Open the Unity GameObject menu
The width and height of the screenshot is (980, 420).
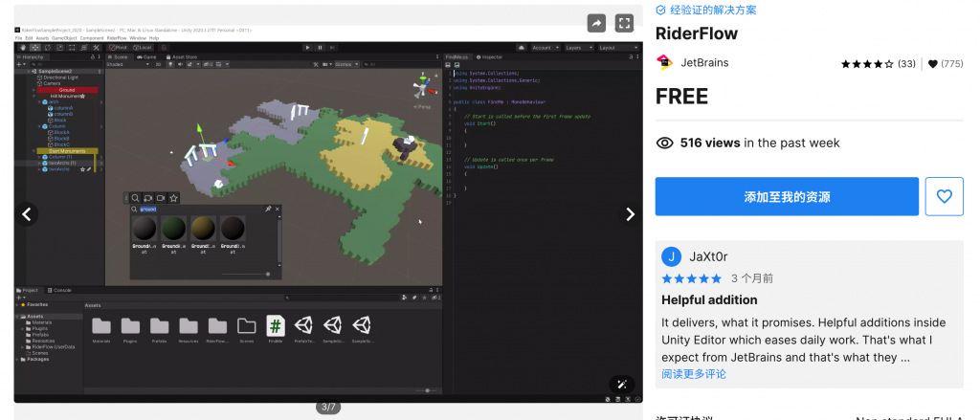click(x=62, y=38)
